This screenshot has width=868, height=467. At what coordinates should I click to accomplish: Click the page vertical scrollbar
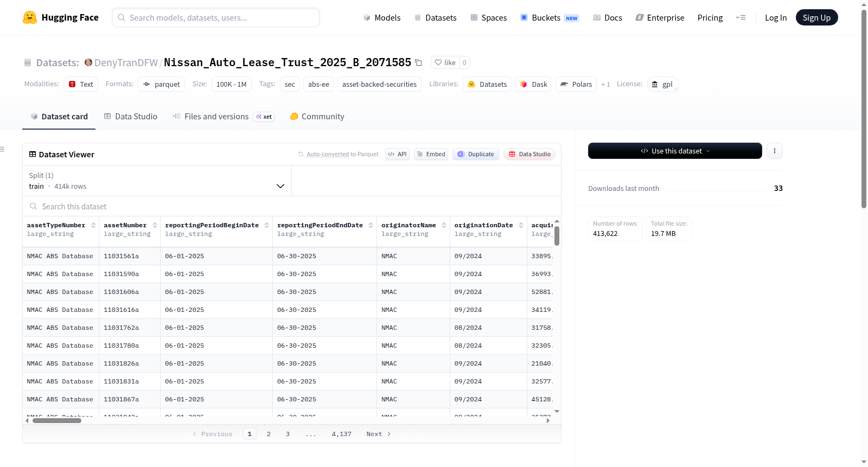click(864, 108)
